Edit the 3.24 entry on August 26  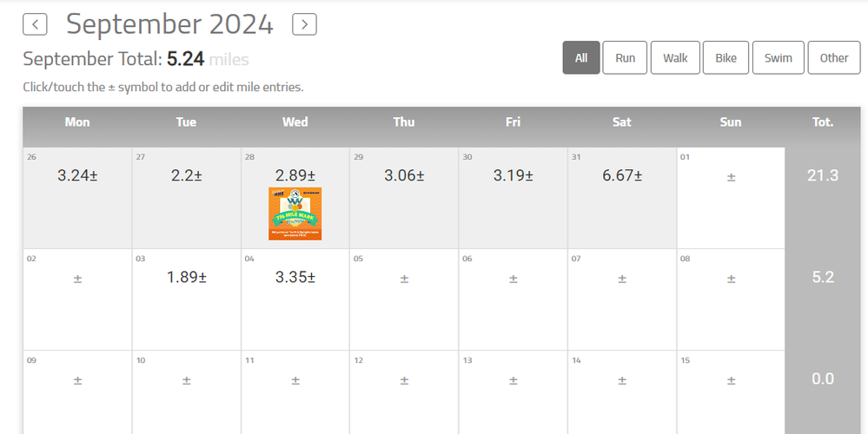pyautogui.click(x=93, y=176)
